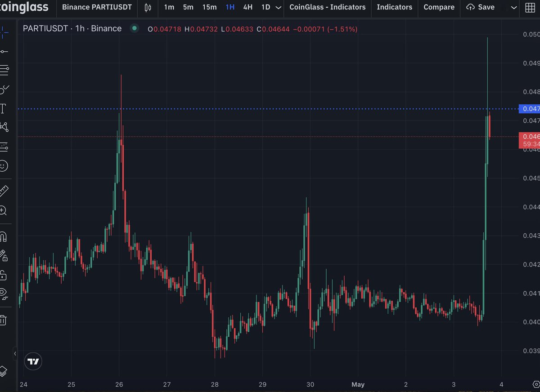Image resolution: width=540 pixels, height=392 pixels.
Task: Click the high value 0.04732
Action: click(x=204, y=29)
